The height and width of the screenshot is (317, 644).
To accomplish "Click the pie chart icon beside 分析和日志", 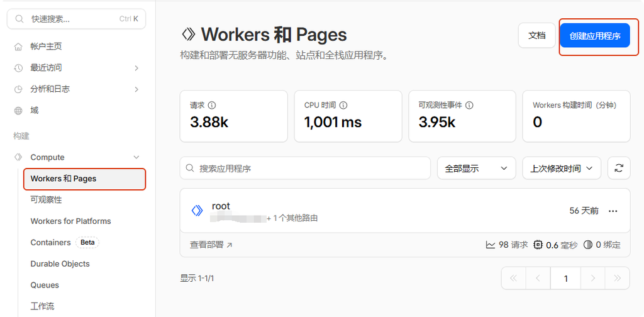I will click(x=18, y=89).
